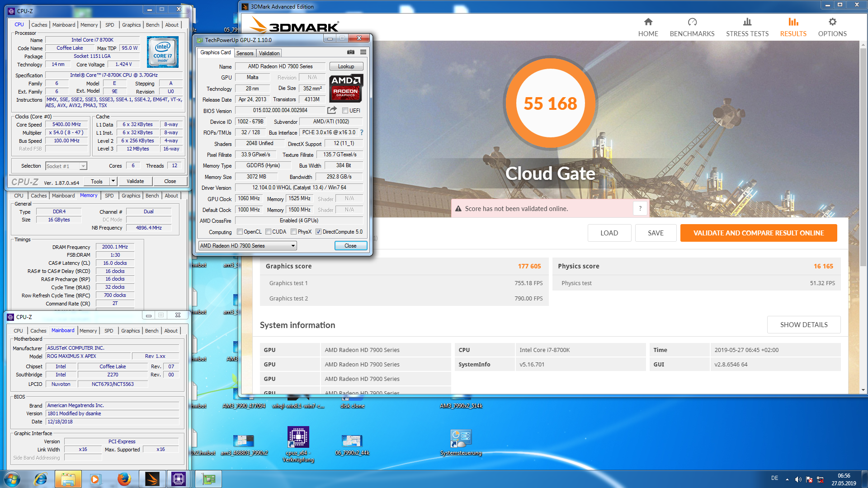
Task: Click the Tools button in CPU-Z
Action: [x=97, y=181]
